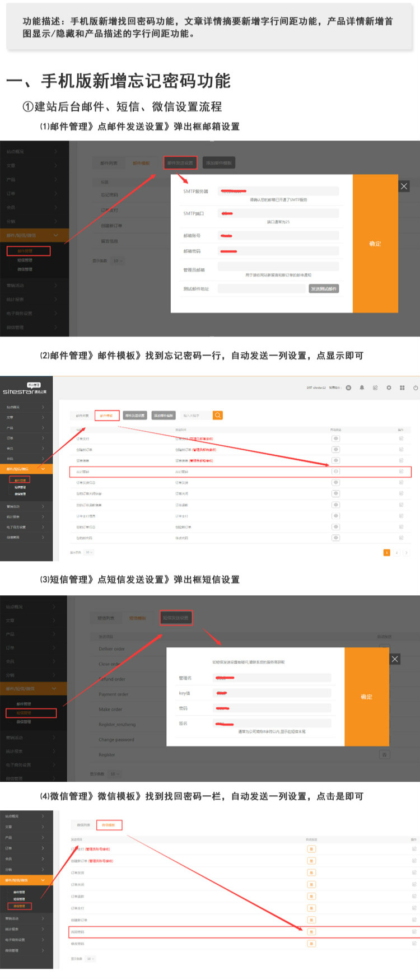Viewport: 420px width, 980px height.
Task: Click the edit icon in the 忘记密码 email template row
Action: (401, 472)
